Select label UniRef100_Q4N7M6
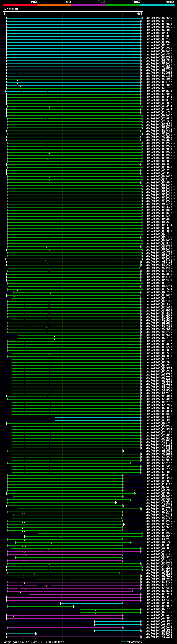This screenshot has width=177, height=644. point(159,423)
